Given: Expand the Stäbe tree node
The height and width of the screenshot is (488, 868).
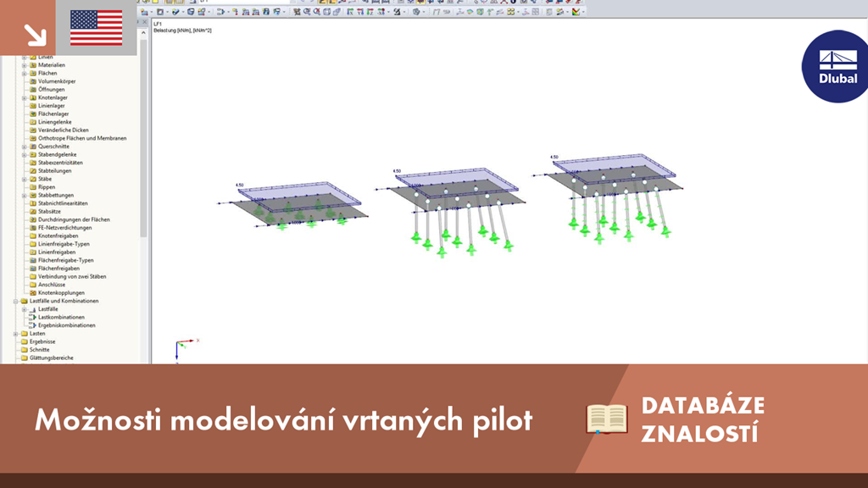Looking at the screenshot, I should 25,180.
